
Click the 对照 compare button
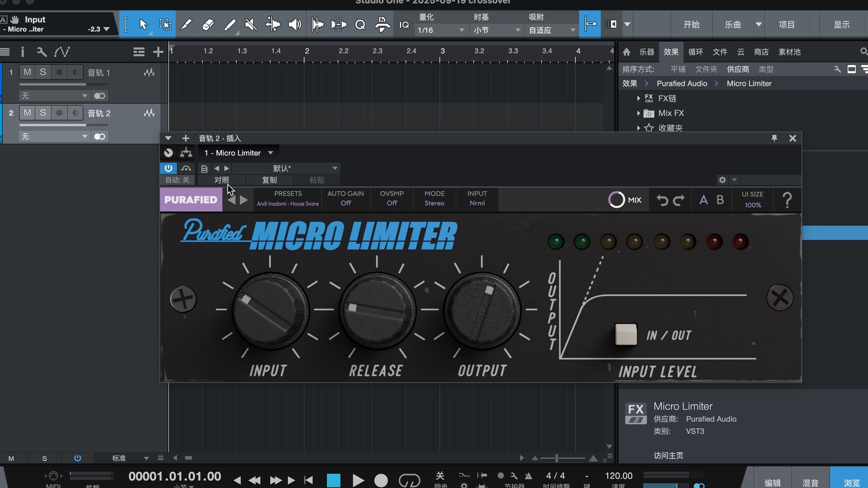(x=222, y=180)
